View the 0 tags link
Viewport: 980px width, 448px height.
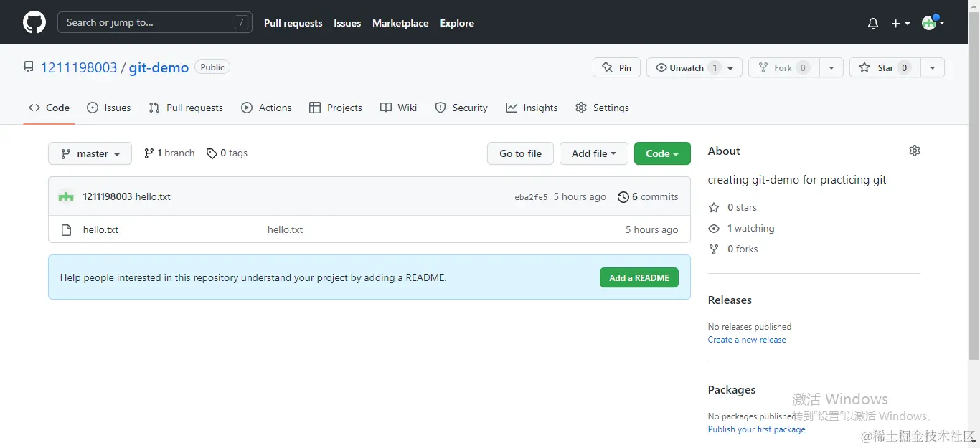(x=227, y=153)
